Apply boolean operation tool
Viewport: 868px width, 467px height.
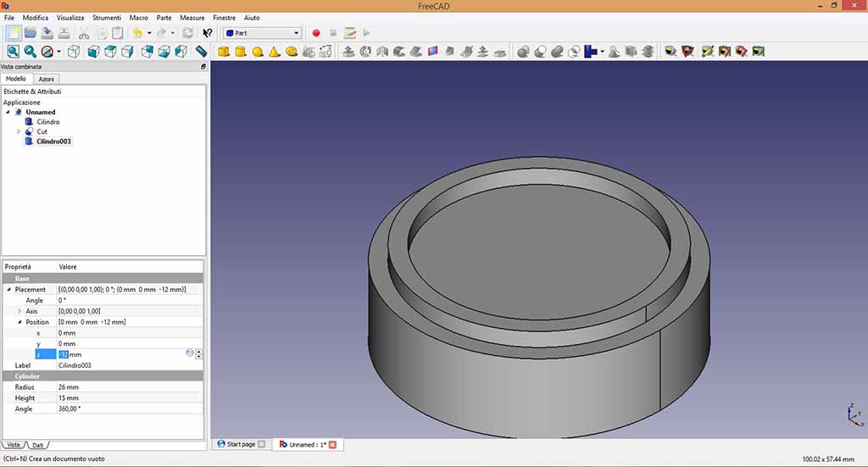point(523,52)
